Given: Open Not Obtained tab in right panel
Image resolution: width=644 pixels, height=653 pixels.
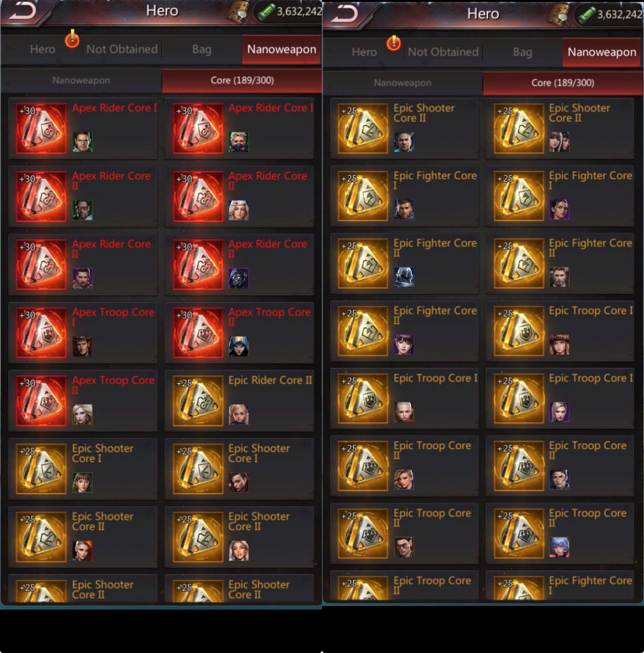Looking at the screenshot, I should (x=443, y=52).
